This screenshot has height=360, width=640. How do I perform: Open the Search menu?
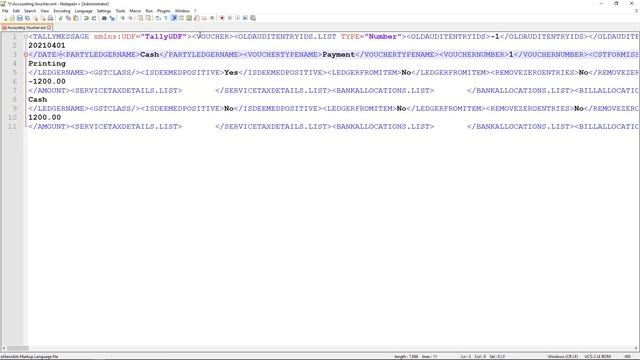point(30,11)
